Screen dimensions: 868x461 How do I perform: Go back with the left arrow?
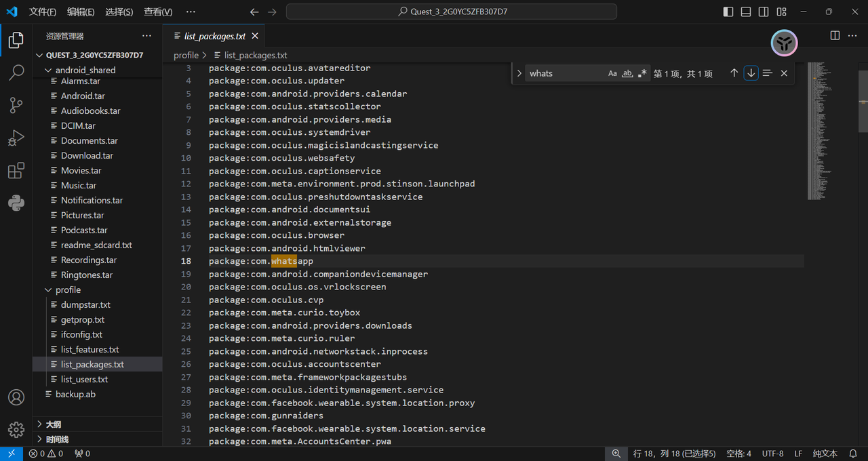tap(254, 12)
